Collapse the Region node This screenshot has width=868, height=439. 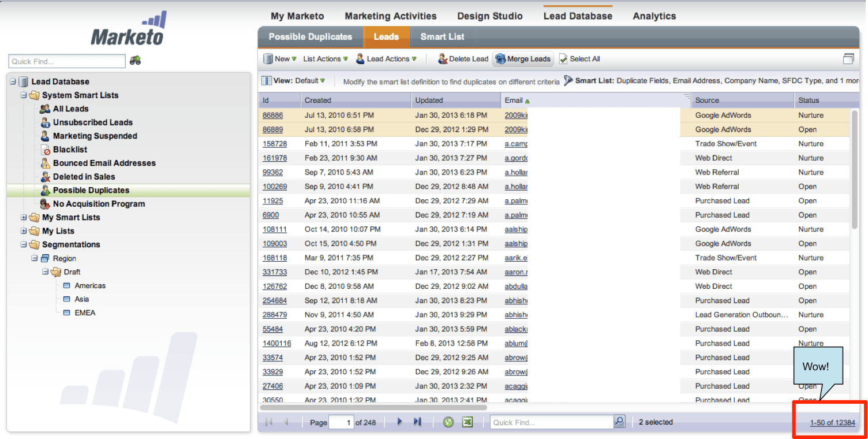[x=35, y=258]
